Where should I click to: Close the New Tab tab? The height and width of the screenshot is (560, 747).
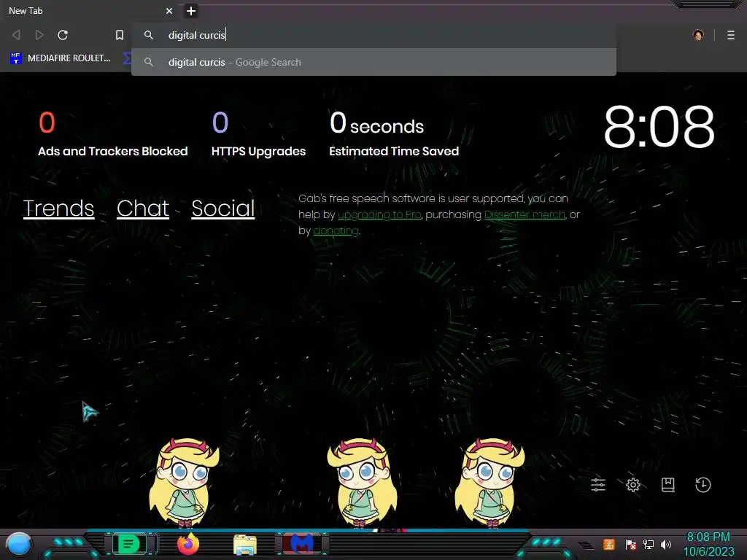point(169,10)
